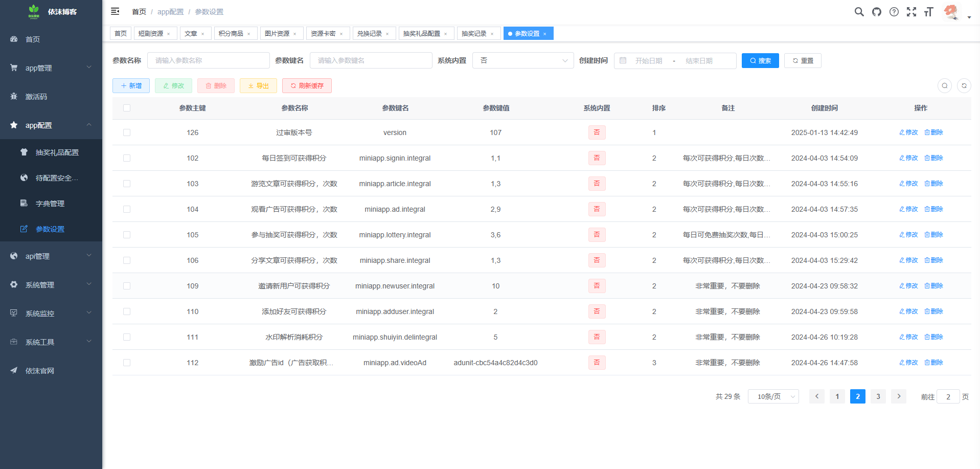
Task: Click the table refresh circular icon
Action: click(x=964, y=86)
